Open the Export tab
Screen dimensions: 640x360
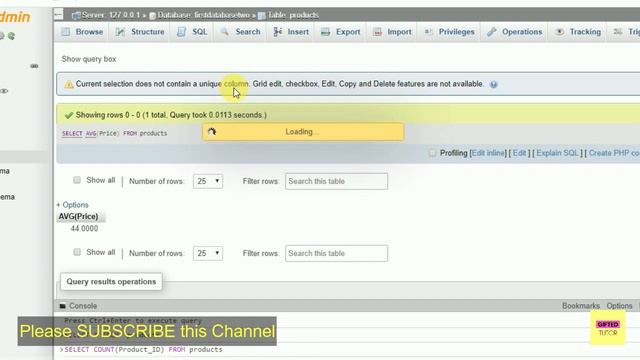(340, 32)
